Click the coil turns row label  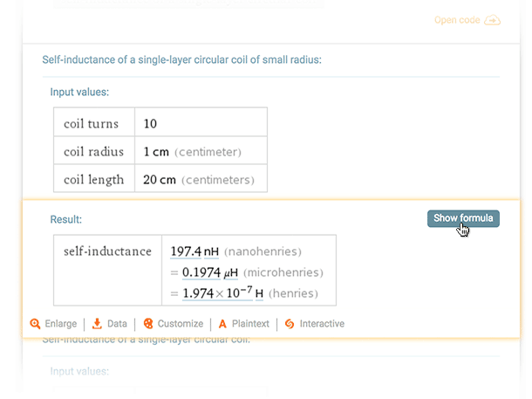93,123
